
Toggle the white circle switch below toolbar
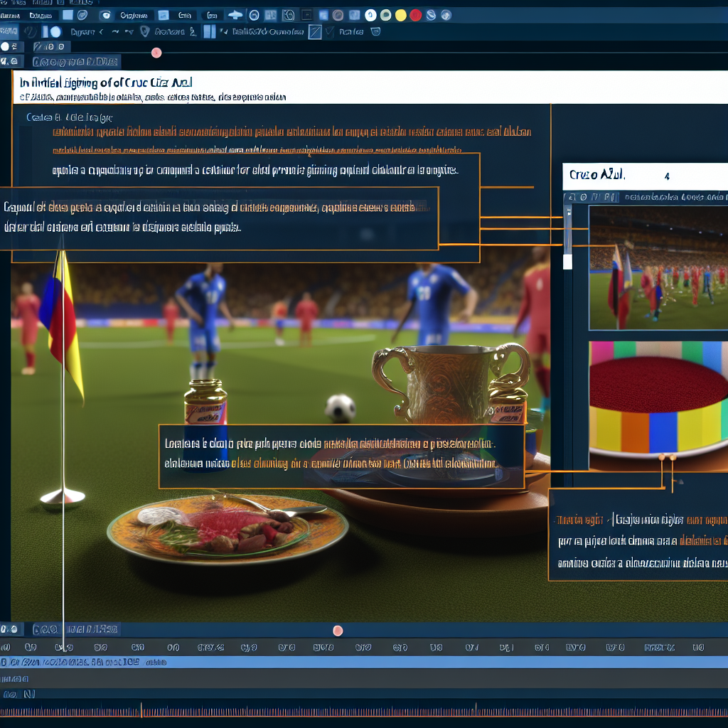point(6,46)
